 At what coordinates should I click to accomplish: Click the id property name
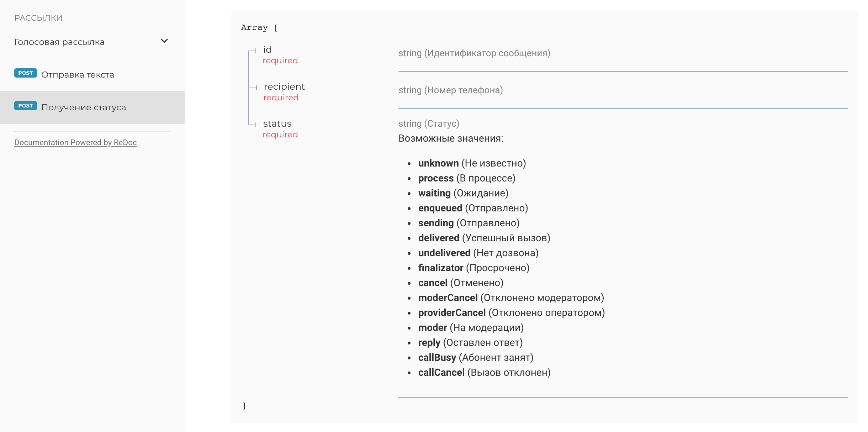[x=268, y=49]
